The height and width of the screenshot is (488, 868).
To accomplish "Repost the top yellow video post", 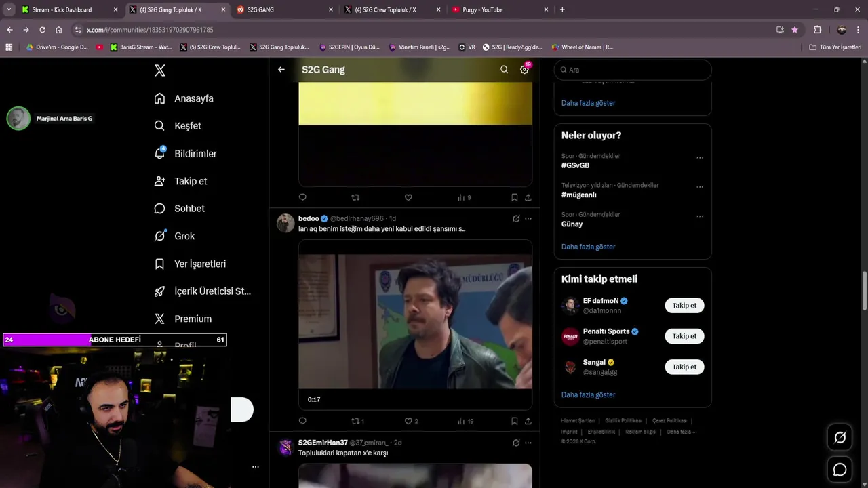I will click(355, 197).
